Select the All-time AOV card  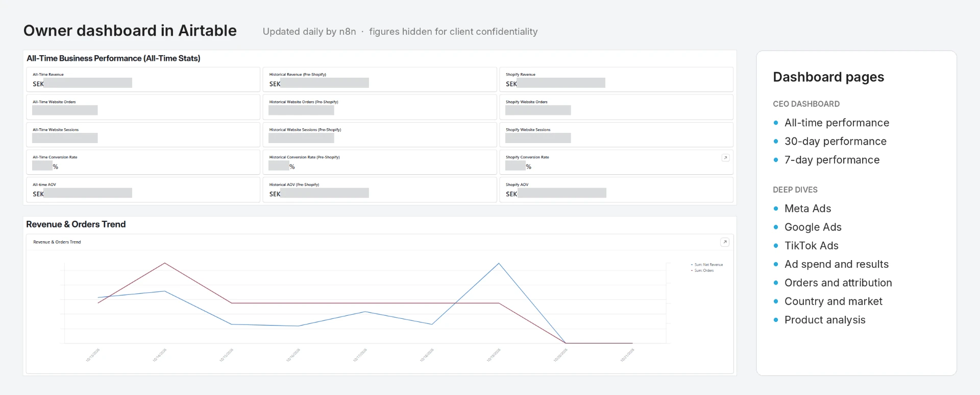point(143,190)
